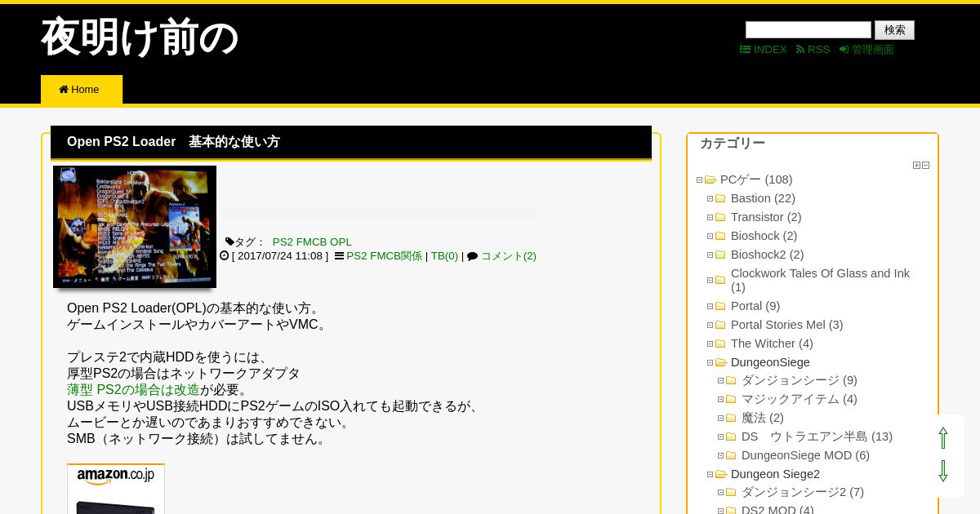Toggle the tree node box for Clockwork Tales
Viewport: 980px width, 514px height.
click(x=710, y=281)
